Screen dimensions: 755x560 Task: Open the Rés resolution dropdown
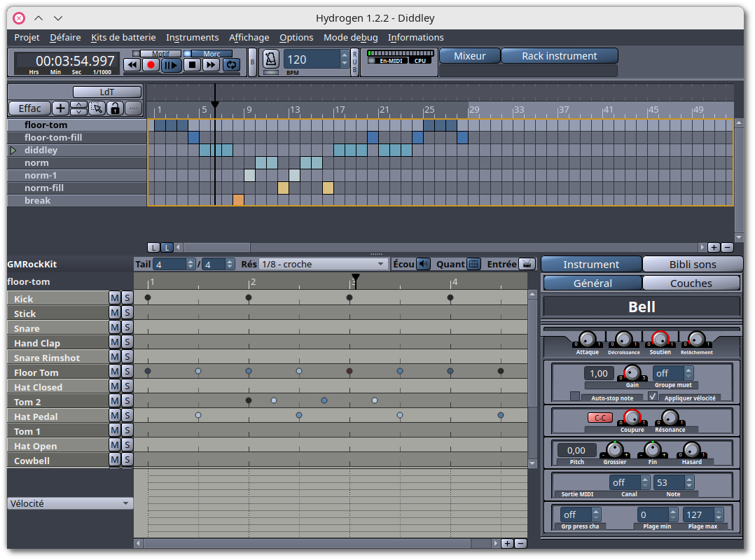[x=323, y=264]
